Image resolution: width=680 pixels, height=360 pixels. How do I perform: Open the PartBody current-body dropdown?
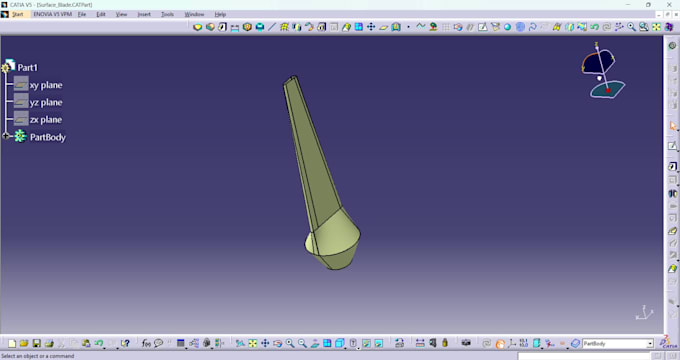[x=650, y=344]
